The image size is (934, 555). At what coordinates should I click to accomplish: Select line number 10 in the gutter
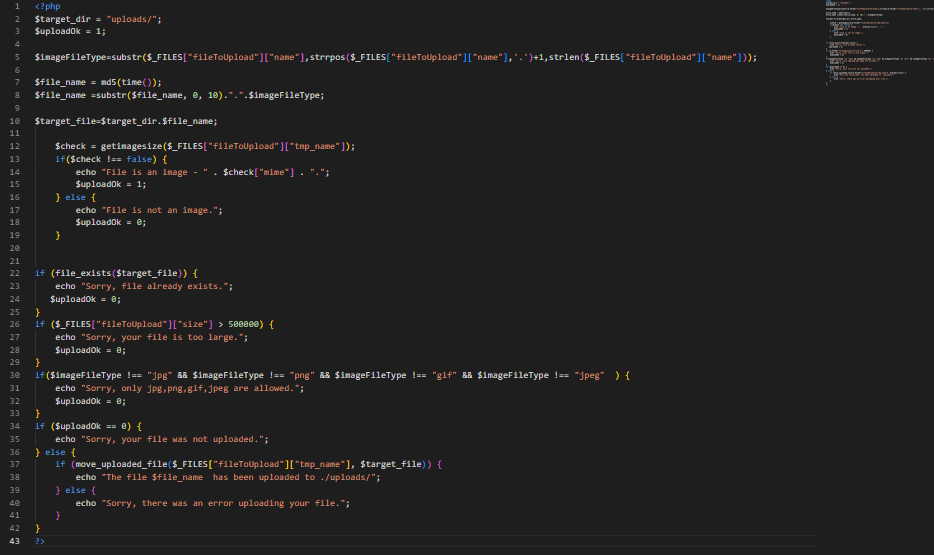13,121
